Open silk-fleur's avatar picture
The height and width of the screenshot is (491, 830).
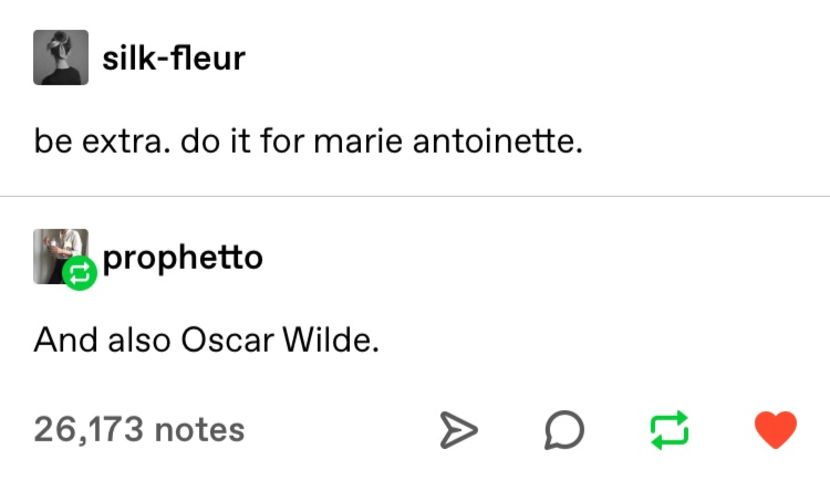coord(61,57)
